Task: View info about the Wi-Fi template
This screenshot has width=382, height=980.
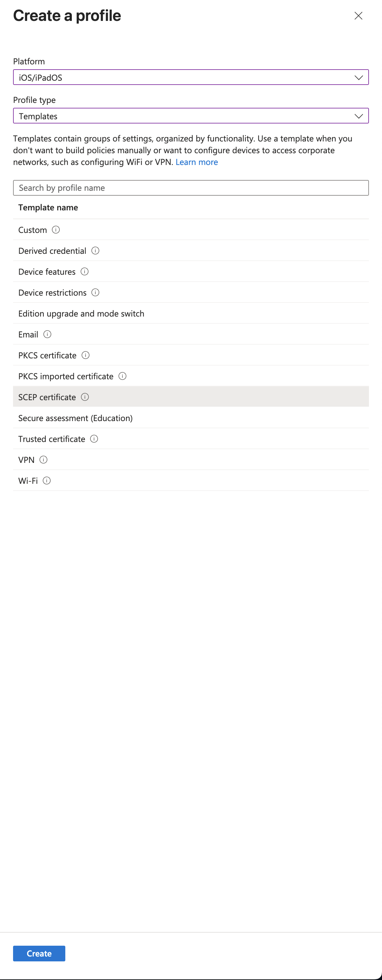Action: pos(47,481)
